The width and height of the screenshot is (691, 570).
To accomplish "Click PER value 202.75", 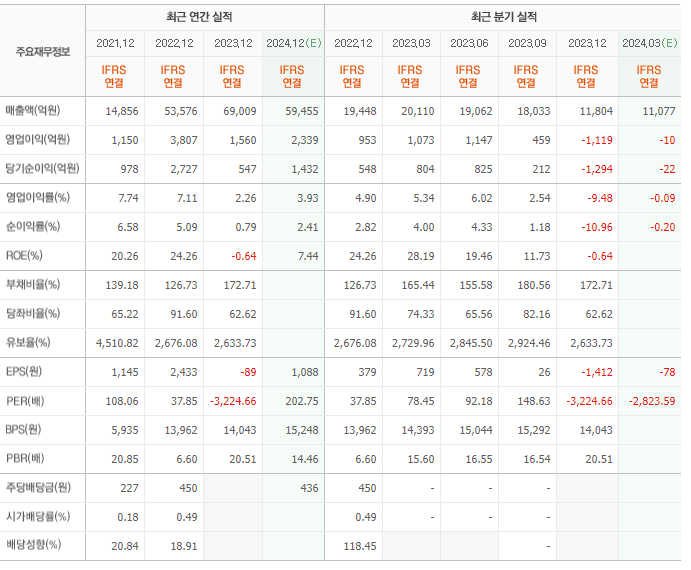I will pyautogui.click(x=302, y=402).
